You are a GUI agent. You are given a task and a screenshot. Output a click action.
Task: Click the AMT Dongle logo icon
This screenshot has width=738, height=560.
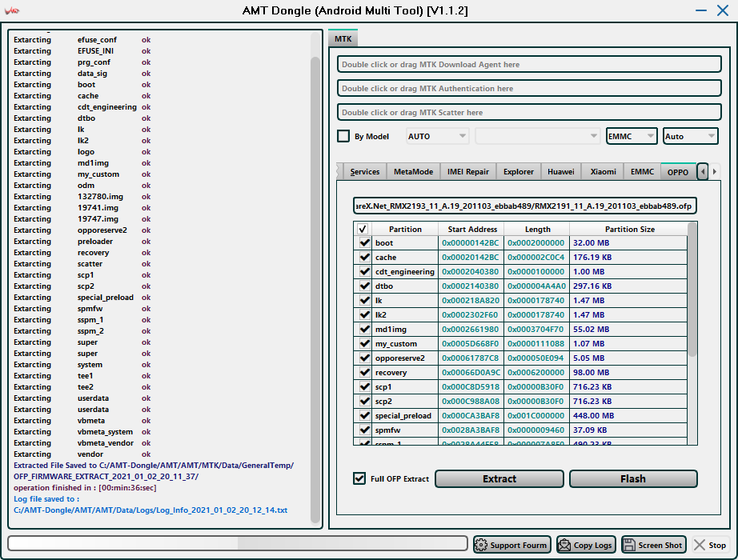[11, 10]
